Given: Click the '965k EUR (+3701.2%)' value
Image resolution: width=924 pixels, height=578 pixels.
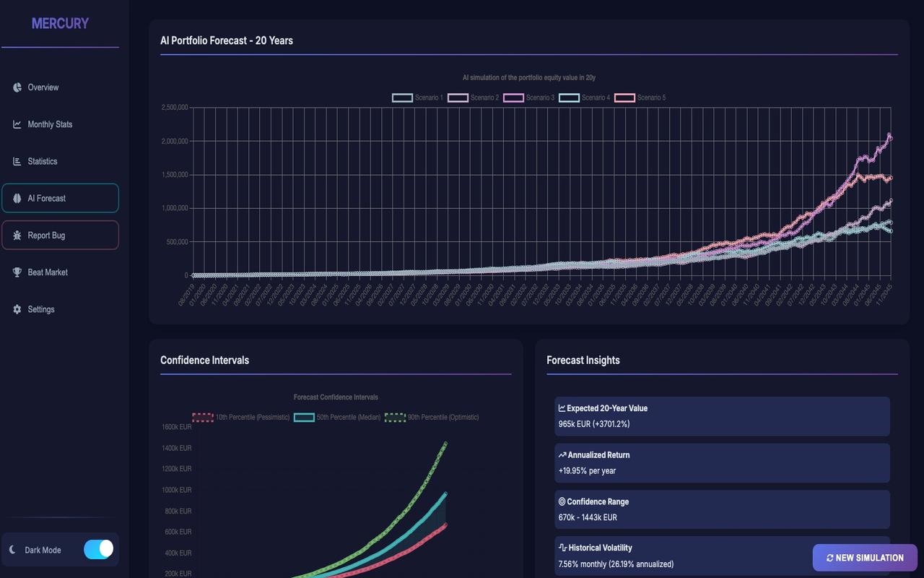Looking at the screenshot, I should [594, 424].
